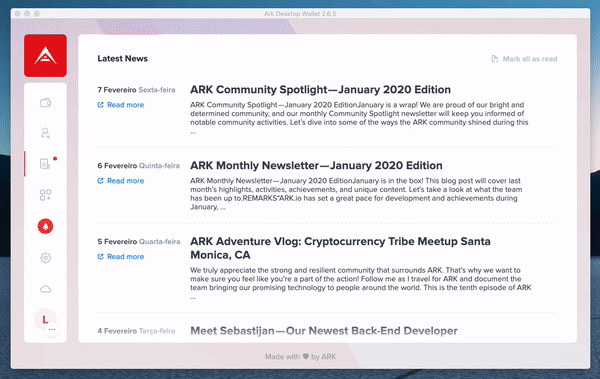
Task: Open the plugins grid icon
Action: tap(45, 195)
